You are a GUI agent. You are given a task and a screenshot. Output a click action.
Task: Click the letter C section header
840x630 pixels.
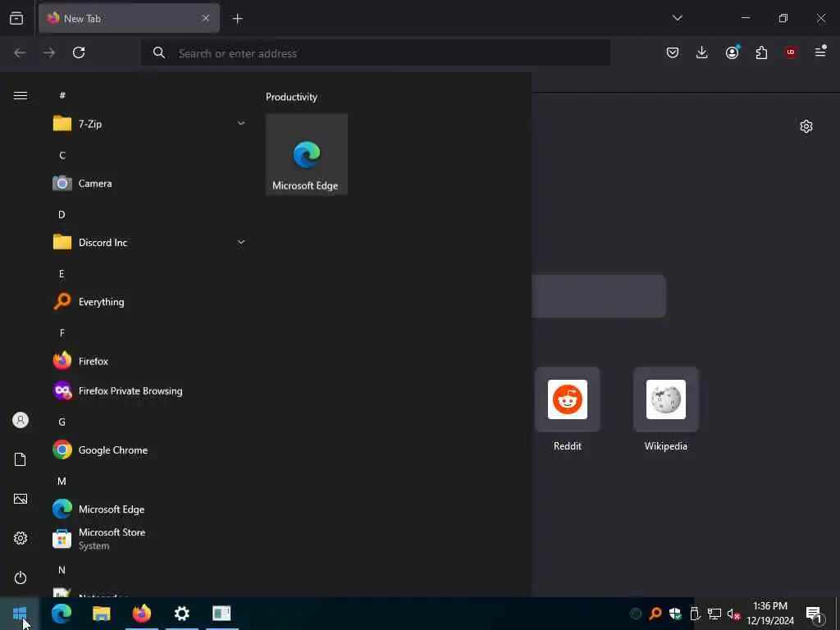coord(62,155)
